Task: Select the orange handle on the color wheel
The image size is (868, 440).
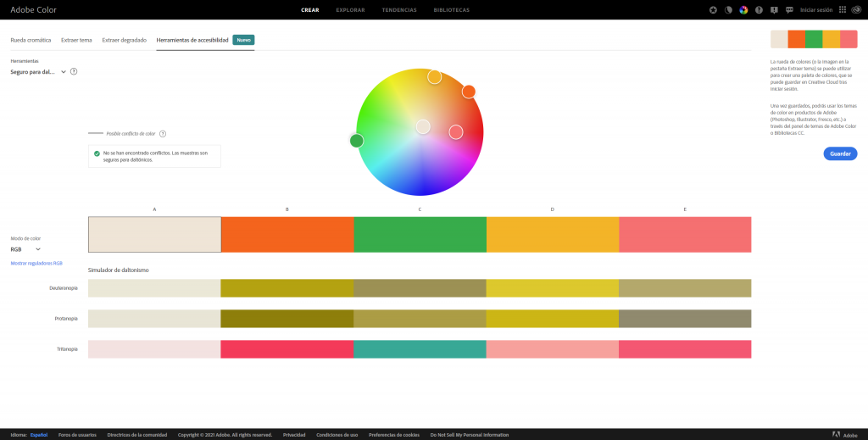Action: (469, 92)
